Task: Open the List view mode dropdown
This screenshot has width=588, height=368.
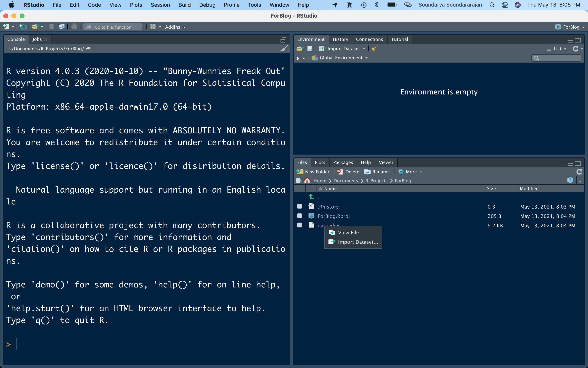Action: (557, 49)
